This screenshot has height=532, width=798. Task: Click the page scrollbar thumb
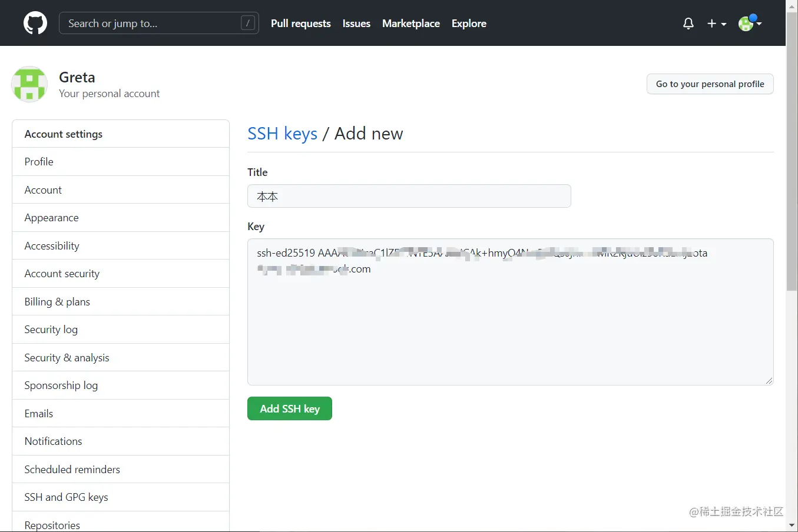click(x=792, y=151)
